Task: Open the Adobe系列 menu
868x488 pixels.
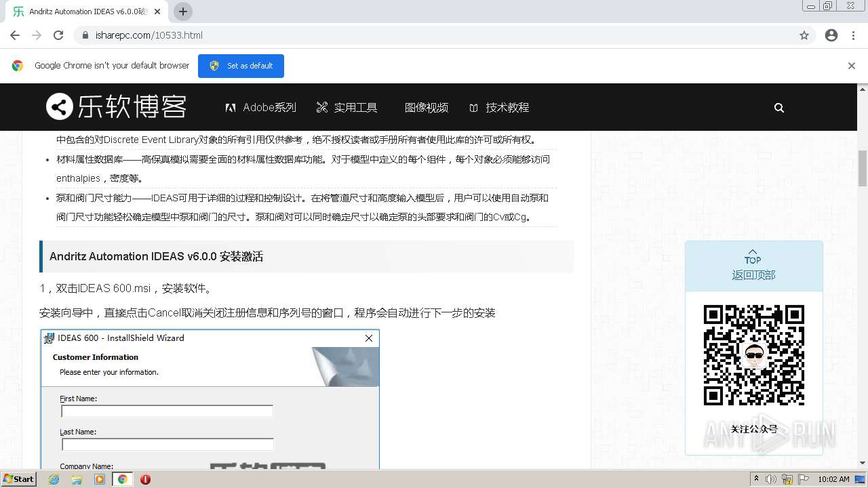Action: (x=261, y=107)
